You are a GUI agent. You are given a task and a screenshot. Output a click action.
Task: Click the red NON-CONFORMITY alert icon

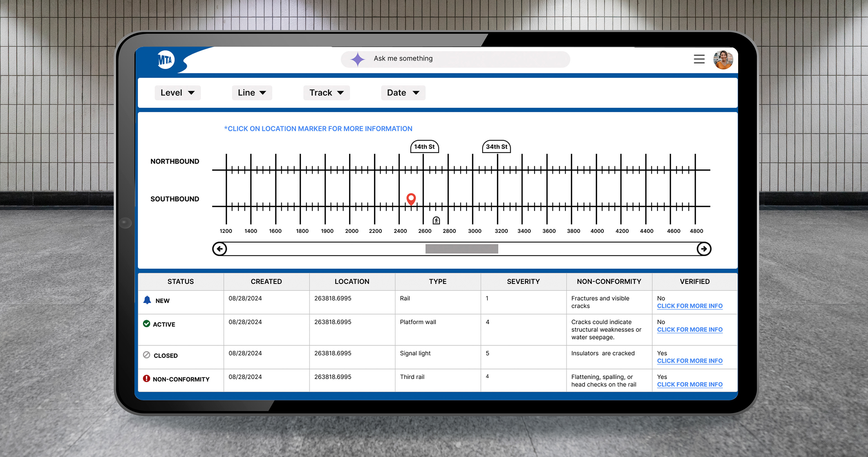(146, 379)
